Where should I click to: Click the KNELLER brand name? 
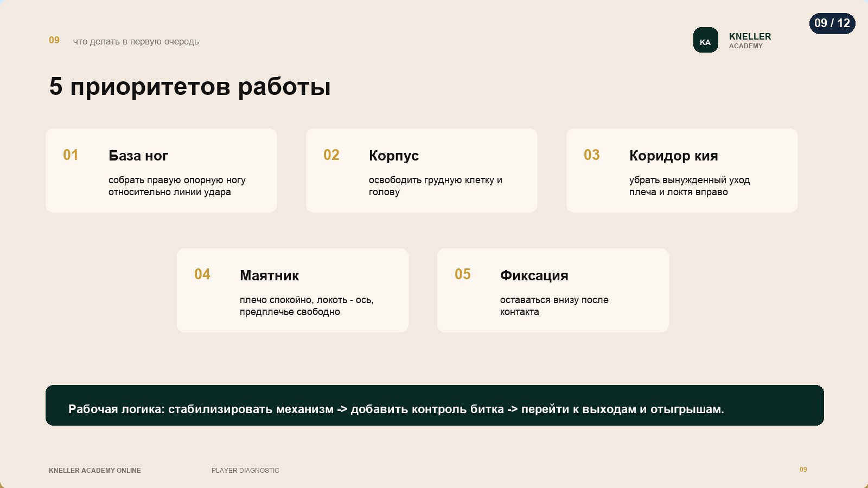[x=750, y=36]
